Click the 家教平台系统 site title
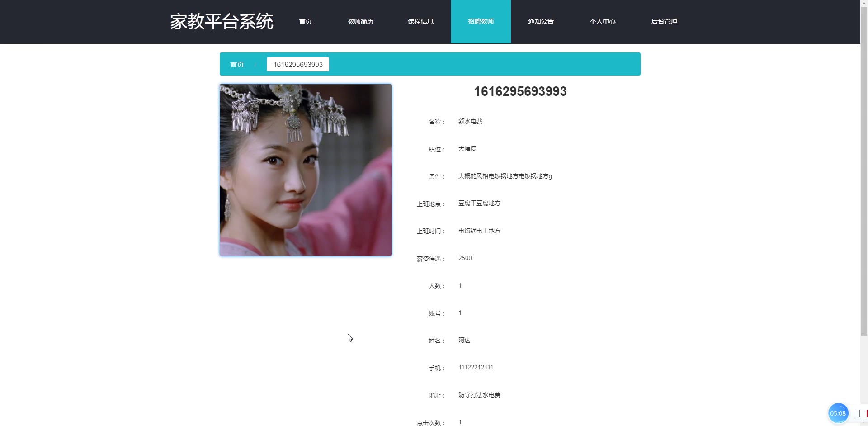The height and width of the screenshot is (426, 868). tap(222, 21)
